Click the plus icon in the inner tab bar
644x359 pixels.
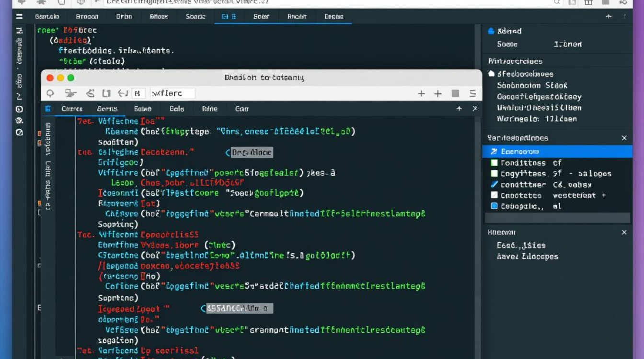pyautogui.click(x=459, y=109)
